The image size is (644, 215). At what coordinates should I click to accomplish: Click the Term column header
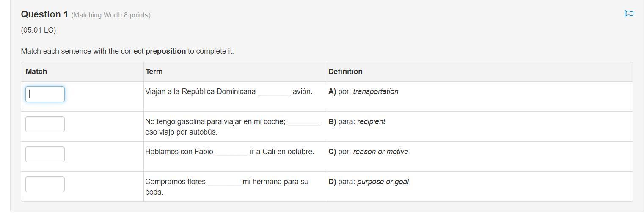154,72
